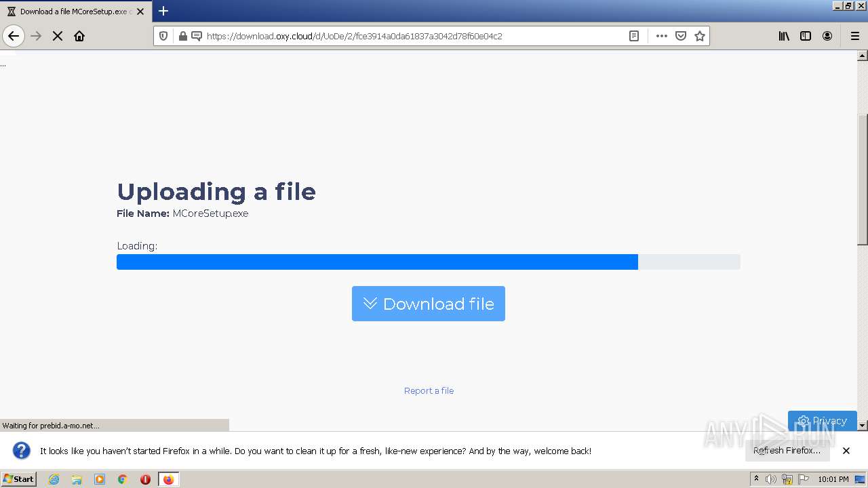868x488 pixels.
Task: Open the Windows Start menu
Action: click(19, 479)
